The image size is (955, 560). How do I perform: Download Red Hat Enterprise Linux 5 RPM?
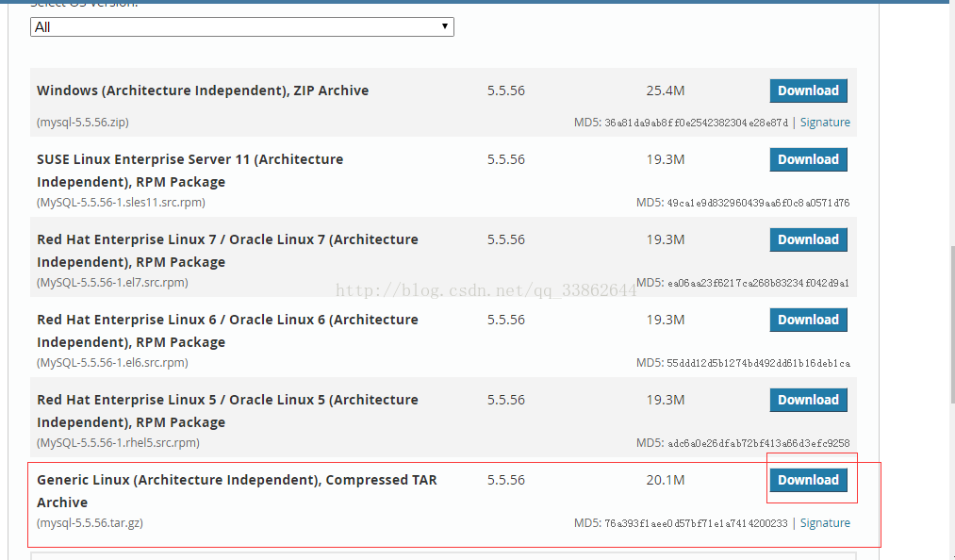[x=808, y=400]
